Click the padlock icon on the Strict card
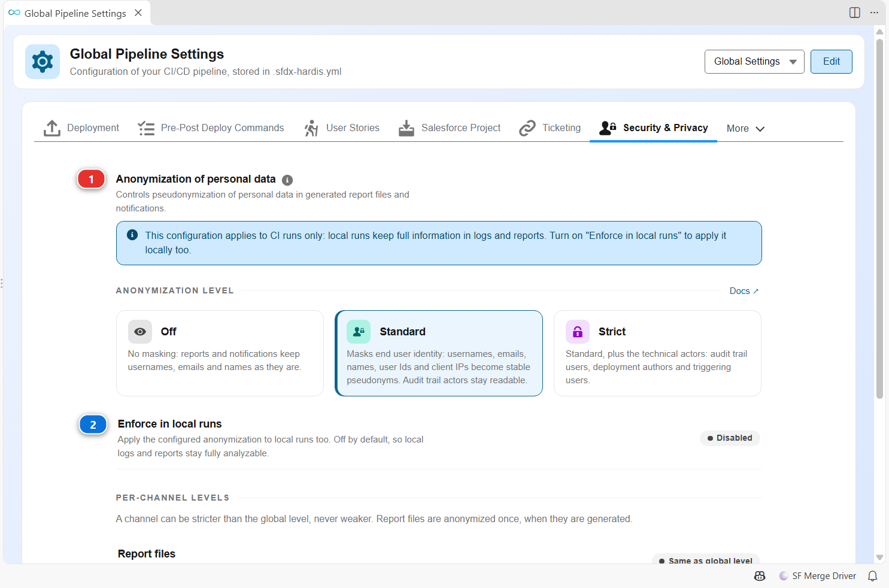This screenshot has height=588, width=889. click(x=578, y=332)
